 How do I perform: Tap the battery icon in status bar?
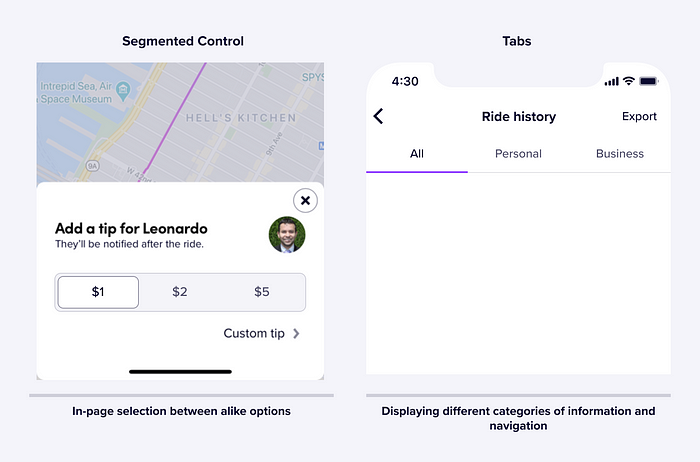pos(649,81)
